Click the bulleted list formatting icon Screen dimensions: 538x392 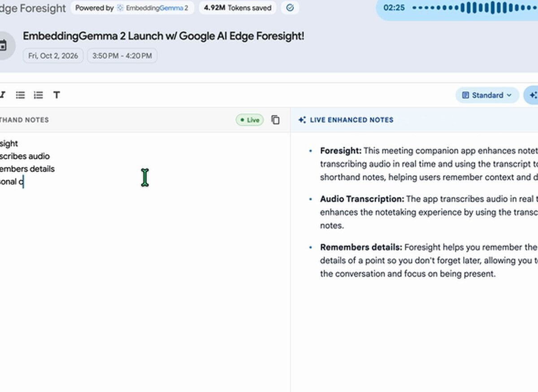[20, 95]
